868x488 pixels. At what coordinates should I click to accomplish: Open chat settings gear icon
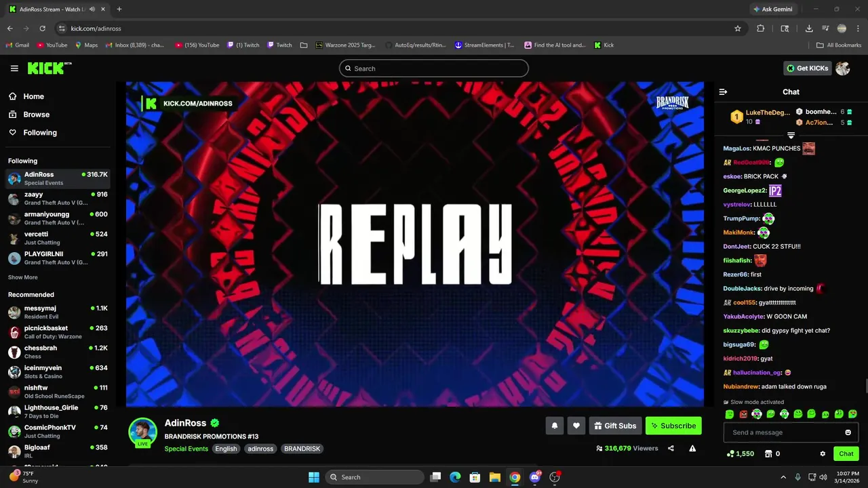(x=823, y=453)
